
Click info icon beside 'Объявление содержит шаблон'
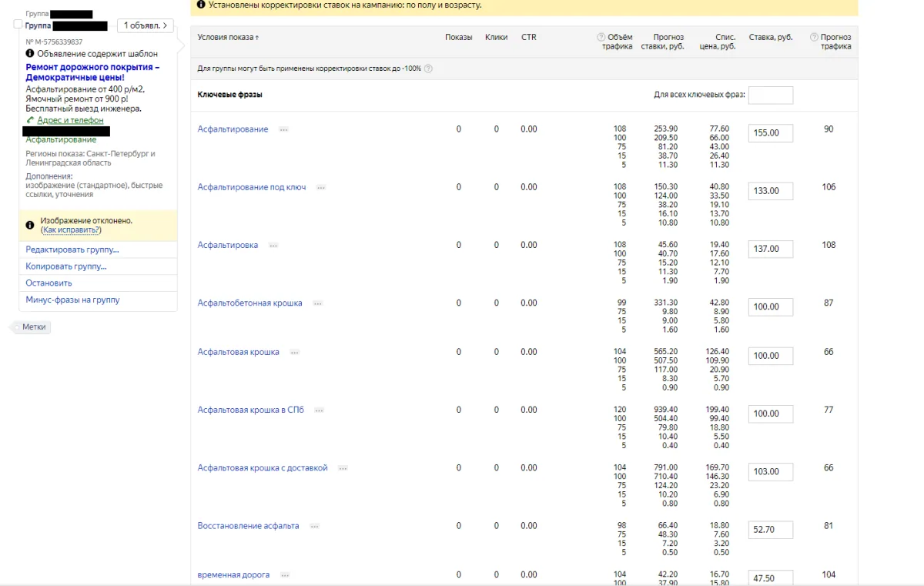pyautogui.click(x=30, y=54)
